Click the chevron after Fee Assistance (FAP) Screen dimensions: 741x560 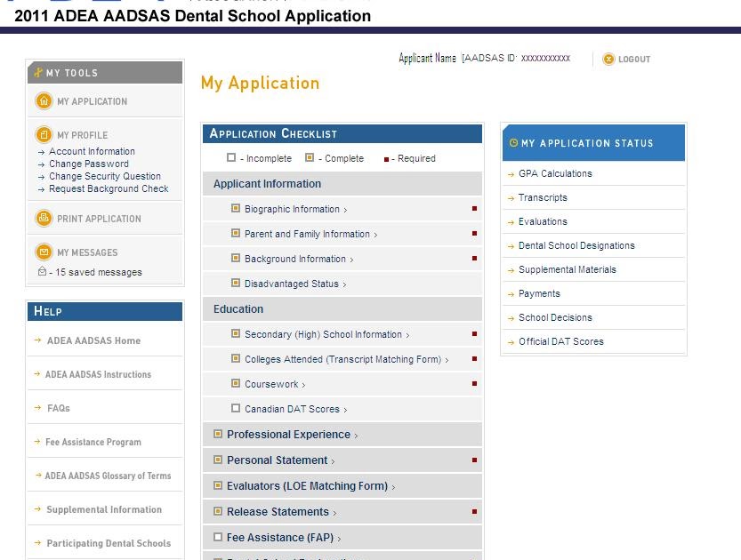click(x=339, y=539)
